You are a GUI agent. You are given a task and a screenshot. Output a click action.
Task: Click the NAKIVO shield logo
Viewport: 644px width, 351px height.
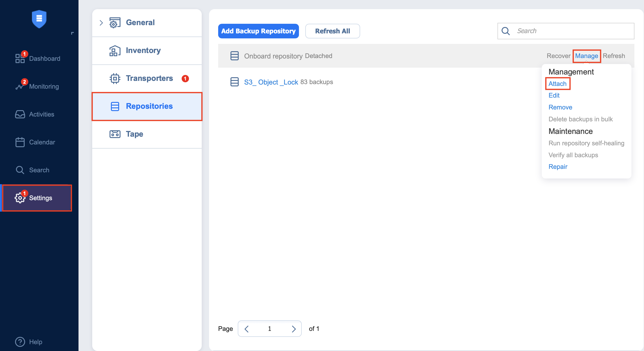tap(39, 19)
